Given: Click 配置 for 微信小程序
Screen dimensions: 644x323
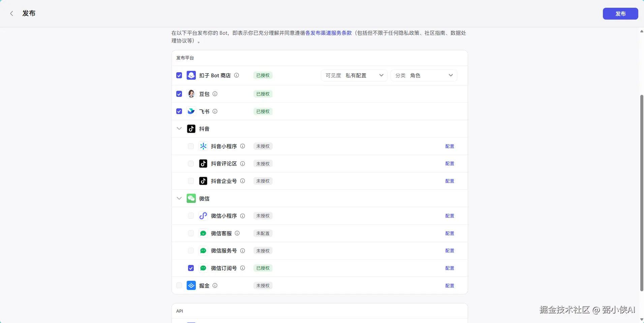Looking at the screenshot, I should click(x=450, y=216).
